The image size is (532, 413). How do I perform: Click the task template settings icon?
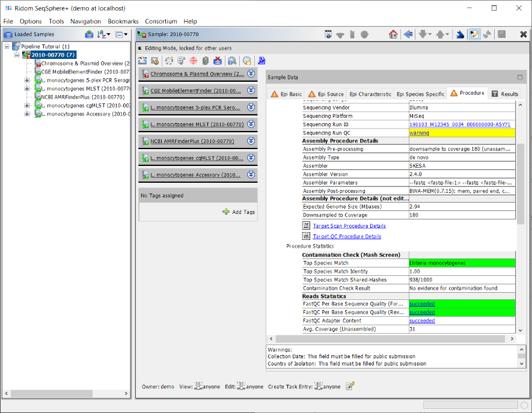(155, 61)
